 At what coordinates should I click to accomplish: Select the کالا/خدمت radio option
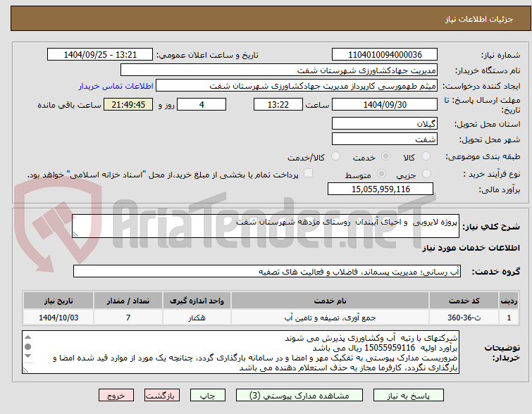[x=335, y=156]
